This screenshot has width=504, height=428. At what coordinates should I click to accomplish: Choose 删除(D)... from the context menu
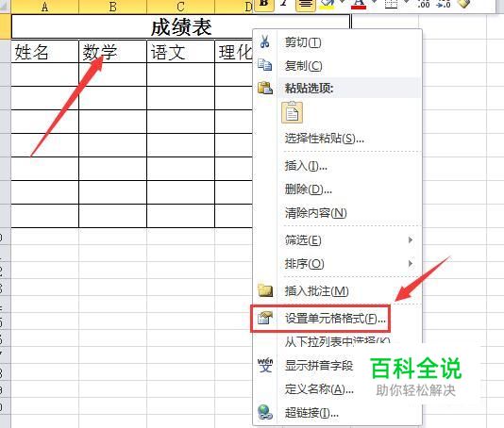pyautogui.click(x=338, y=189)
